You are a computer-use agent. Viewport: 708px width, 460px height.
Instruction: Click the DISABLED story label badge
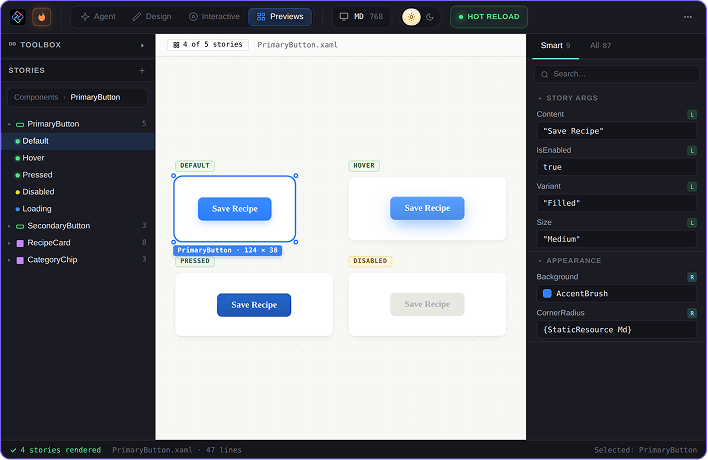(x=370, y=261)
